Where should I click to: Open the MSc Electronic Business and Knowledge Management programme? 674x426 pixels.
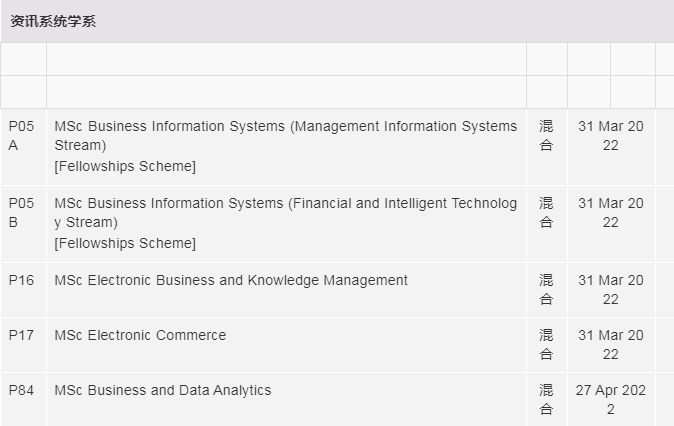[x=231, y=280]
